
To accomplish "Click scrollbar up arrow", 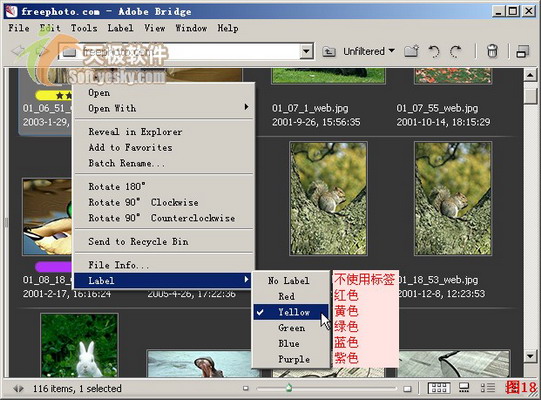I will pyautogui.click(x=530, y=75).
